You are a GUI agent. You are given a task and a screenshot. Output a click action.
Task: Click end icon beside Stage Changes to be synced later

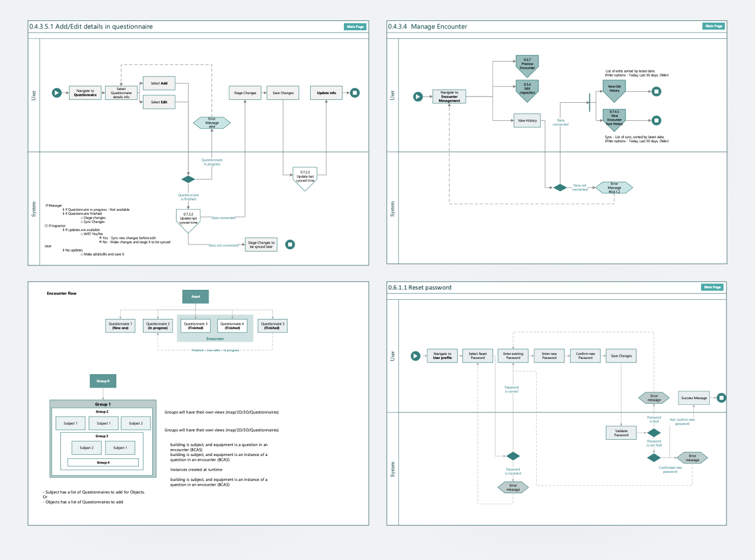point(290,245)
